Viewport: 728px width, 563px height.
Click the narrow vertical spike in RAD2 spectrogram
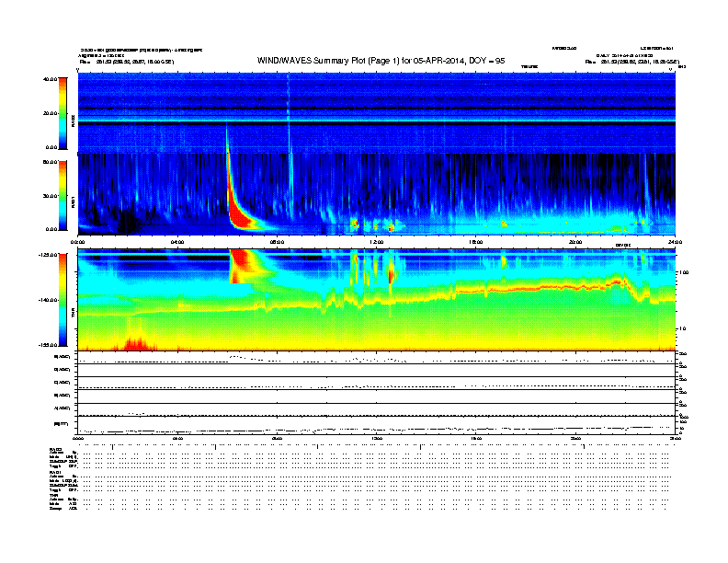(289, 112)
